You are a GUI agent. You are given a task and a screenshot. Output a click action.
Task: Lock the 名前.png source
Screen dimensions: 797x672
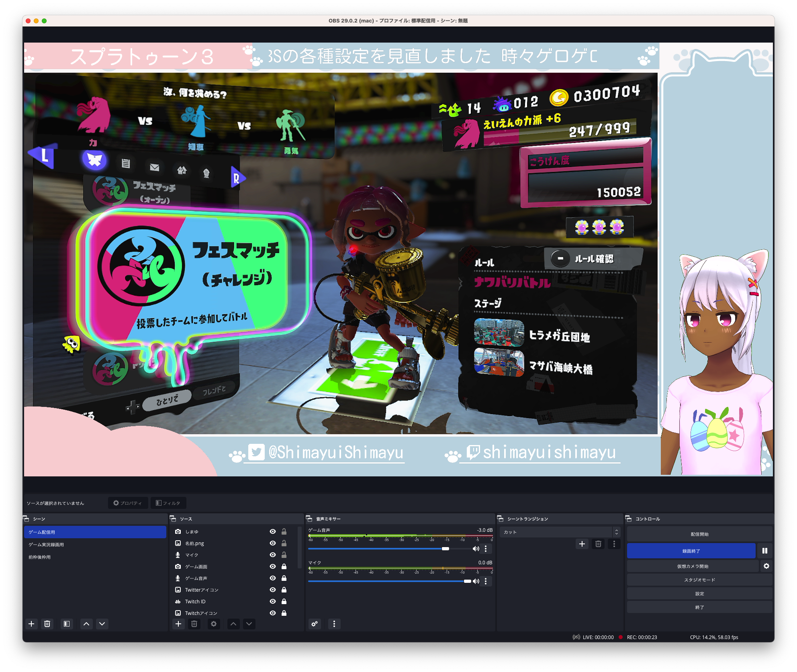pos(284,543)
